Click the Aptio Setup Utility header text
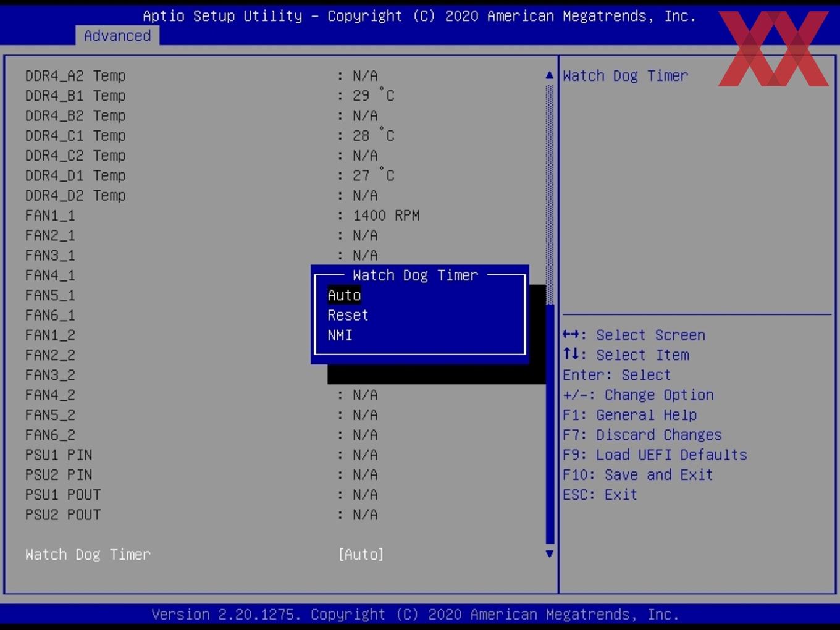Viewport: 840px width, 630px height. click(419, 16)
